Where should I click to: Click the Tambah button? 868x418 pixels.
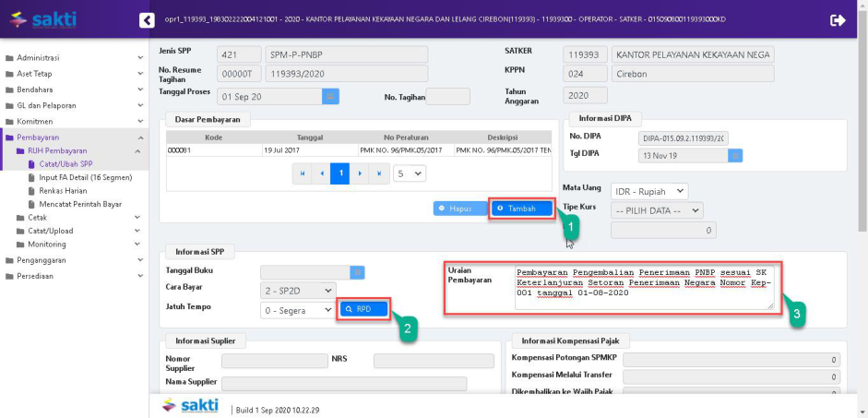[x=521, y=209]
